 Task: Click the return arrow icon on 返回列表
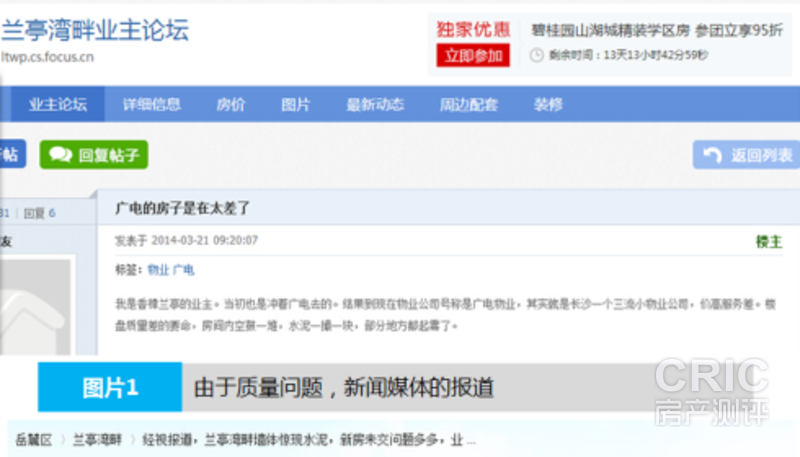point(713,155)
